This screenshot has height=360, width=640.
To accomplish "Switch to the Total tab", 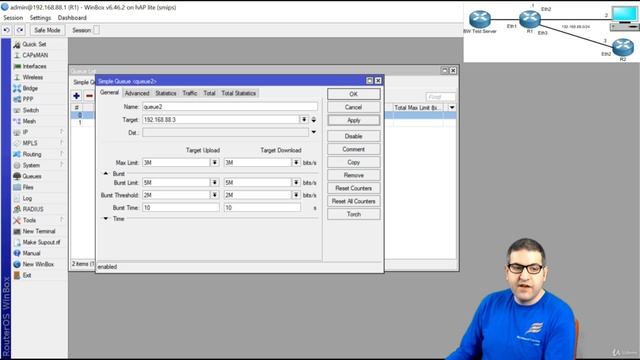I will tap(209, 93).
